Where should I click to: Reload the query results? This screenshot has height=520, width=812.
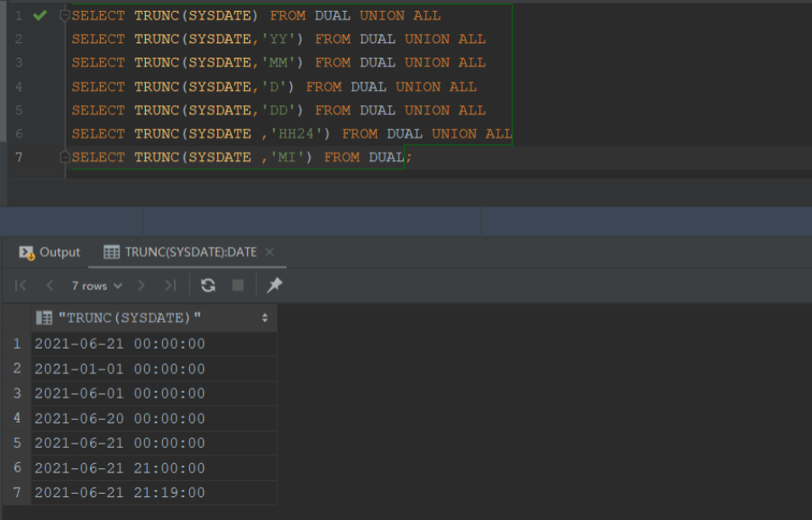208,285
